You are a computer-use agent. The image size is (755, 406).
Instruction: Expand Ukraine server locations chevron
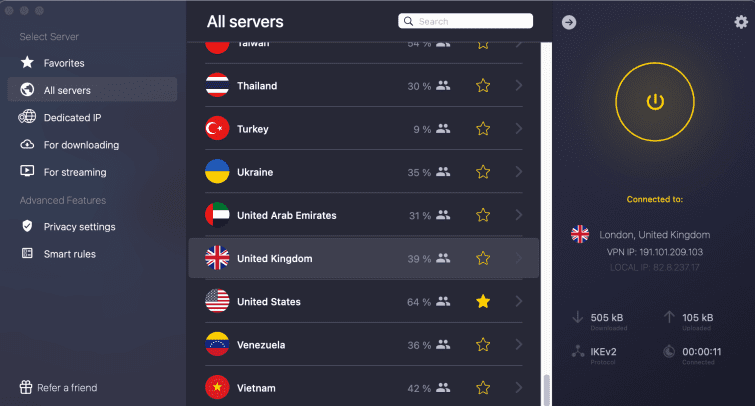click(519, 171)
